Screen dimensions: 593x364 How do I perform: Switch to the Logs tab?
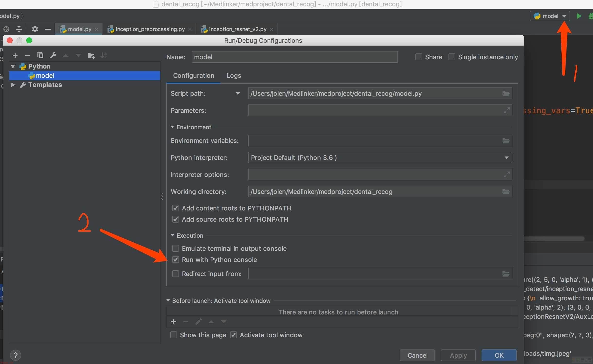tap(234, 76)
